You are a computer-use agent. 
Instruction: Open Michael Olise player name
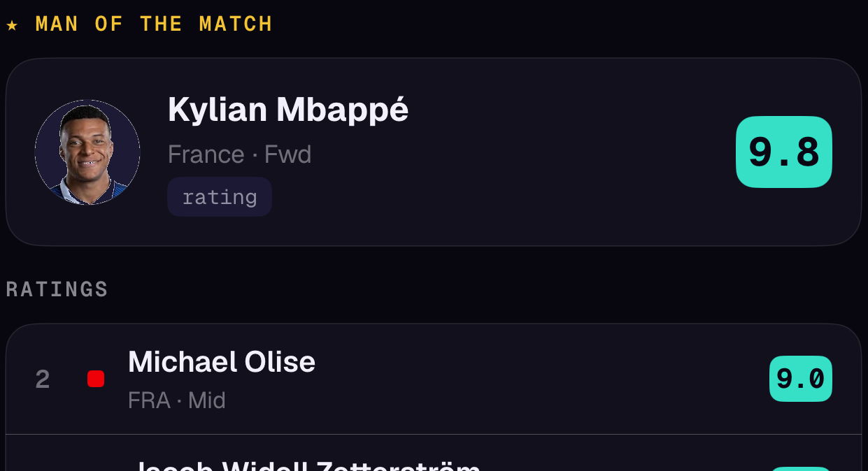click(x=222, y=362)
